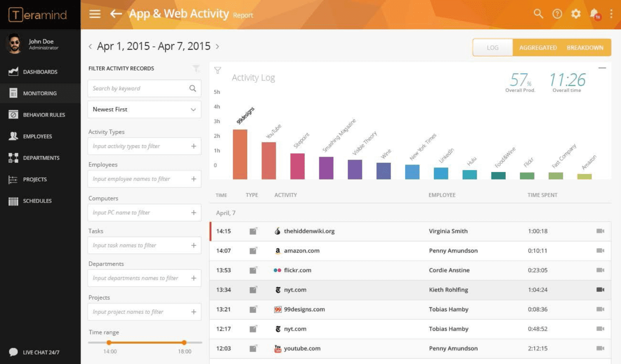Click the plus in the Departments filter
The height and width of the screenshot is (364, 621).
194,278
